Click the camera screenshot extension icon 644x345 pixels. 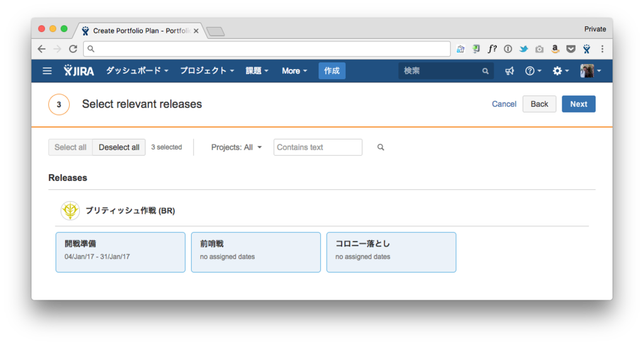(x=539, y=49)
